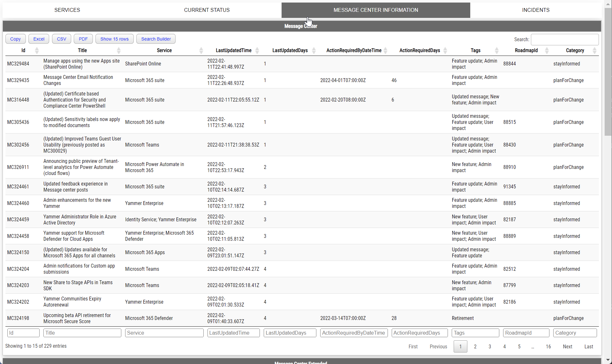The width and height of the screenshot is (612, 364).
Task: Click into the Search field
Action: point(564,39)
